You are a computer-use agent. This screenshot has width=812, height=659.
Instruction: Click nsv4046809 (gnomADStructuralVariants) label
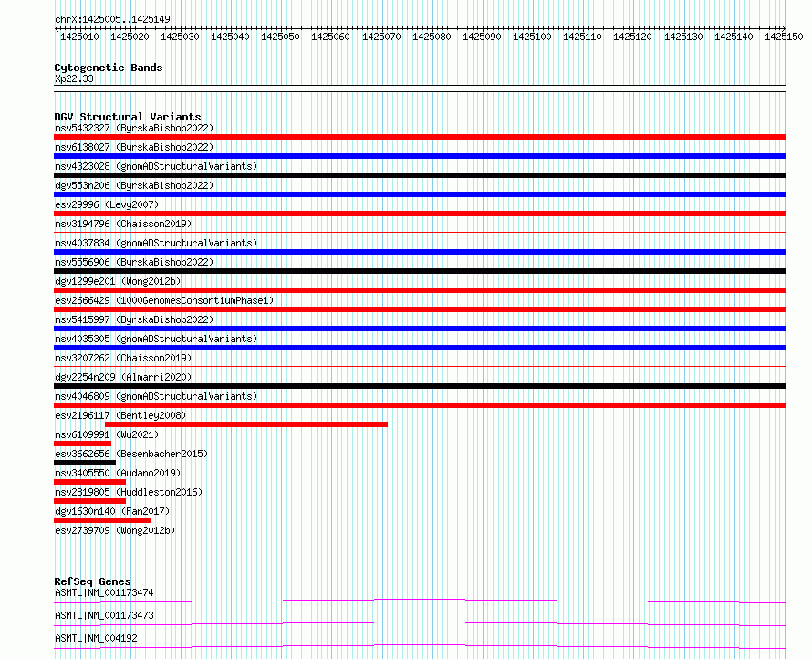click(156, 396)
